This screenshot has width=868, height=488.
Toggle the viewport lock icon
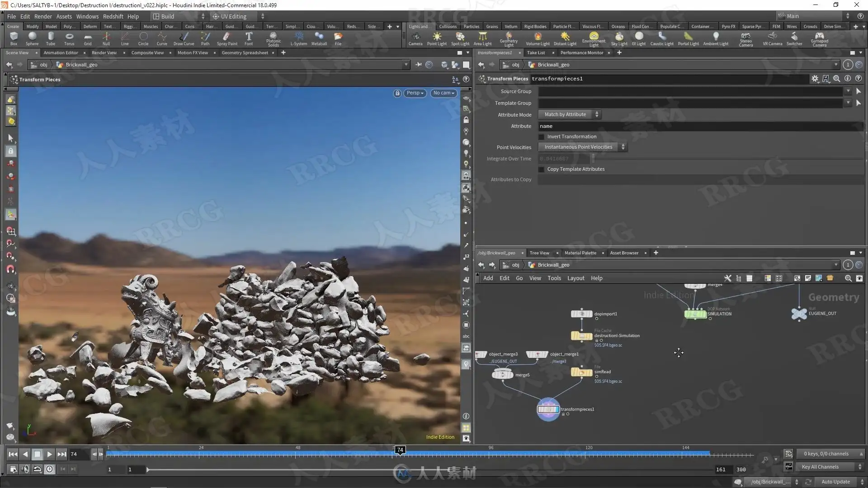point(397,93)
